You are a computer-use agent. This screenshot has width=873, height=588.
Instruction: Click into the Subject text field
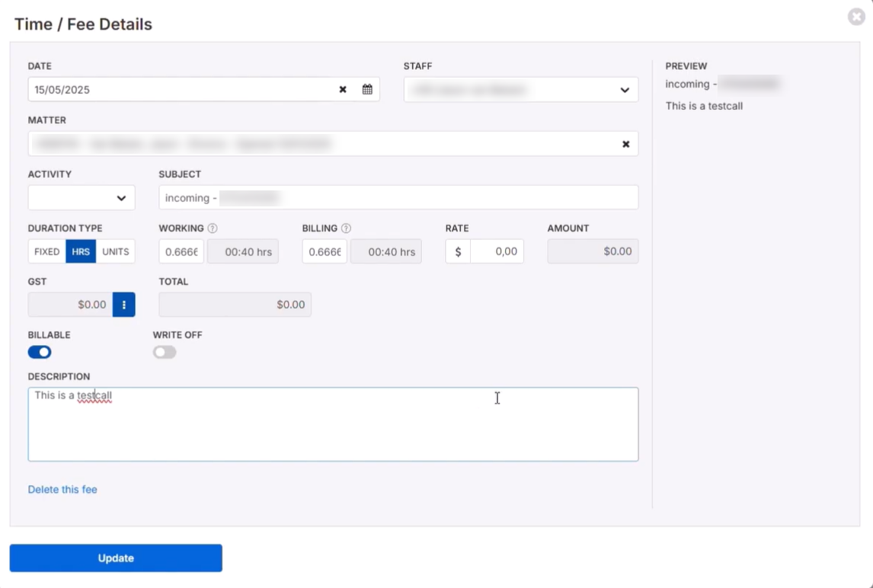pos(457,198)
